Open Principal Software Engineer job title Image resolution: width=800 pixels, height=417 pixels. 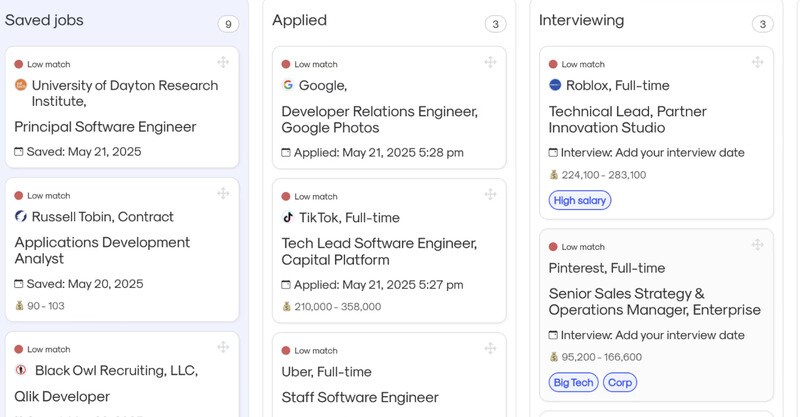click(105, 127)
